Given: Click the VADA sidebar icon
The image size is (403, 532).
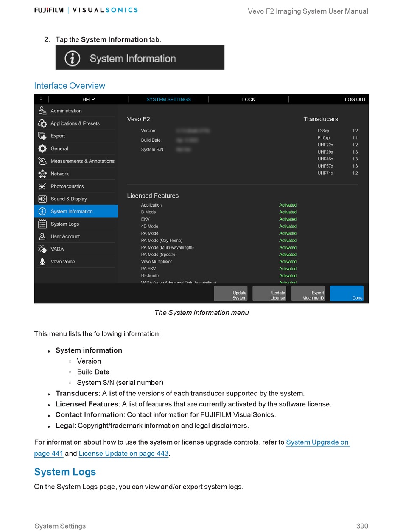Looking at the screenshot, I should [42, 249].
